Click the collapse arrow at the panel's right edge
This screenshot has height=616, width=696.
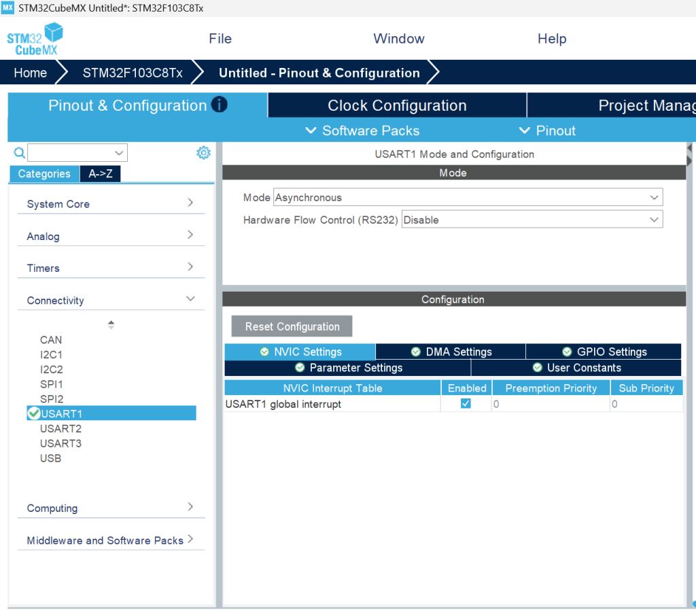pos(689,148)
